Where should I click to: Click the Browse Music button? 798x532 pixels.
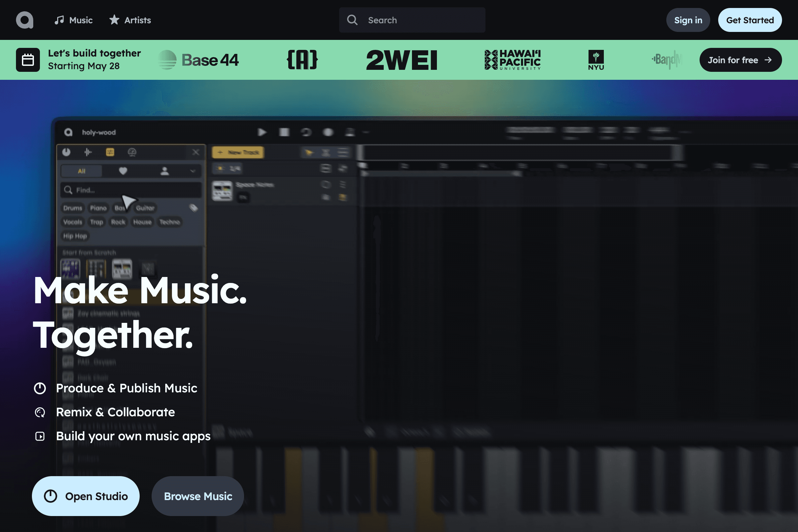coord(198,496)
